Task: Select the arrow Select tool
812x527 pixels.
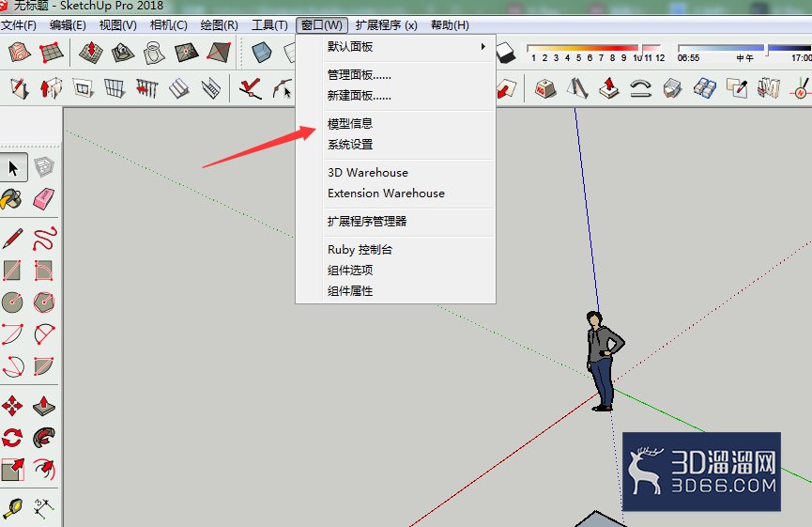Action: (x=13, y=167)
